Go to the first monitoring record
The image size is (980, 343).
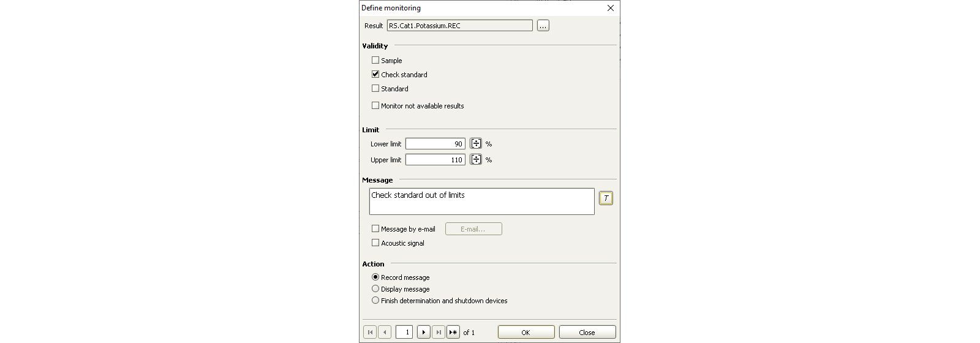pyautogui.click(x=370, y=332)
